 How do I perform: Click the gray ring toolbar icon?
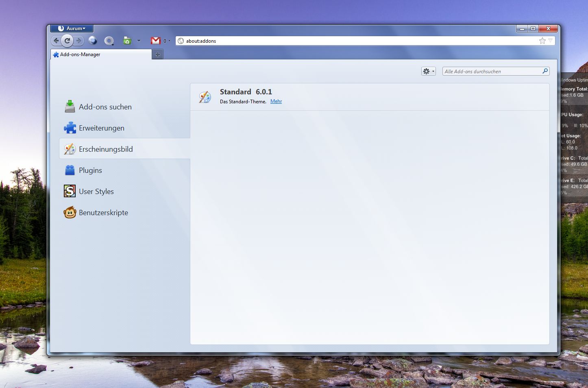[x=109, y=41]
